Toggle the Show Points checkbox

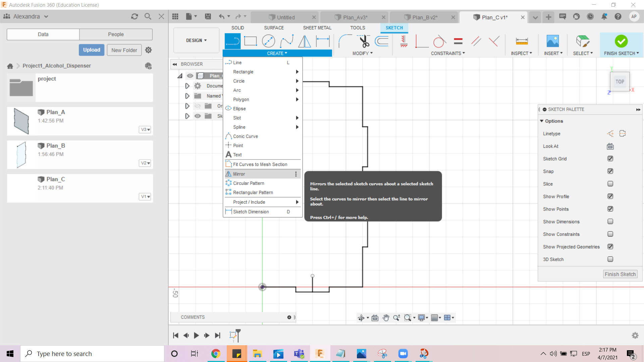(x=610, y=209)
